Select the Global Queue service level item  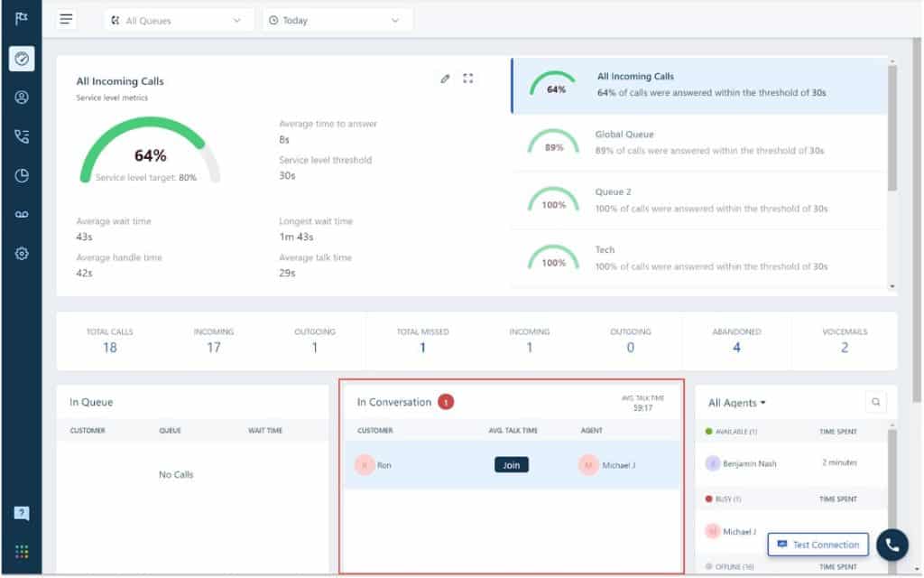[698, 143]
